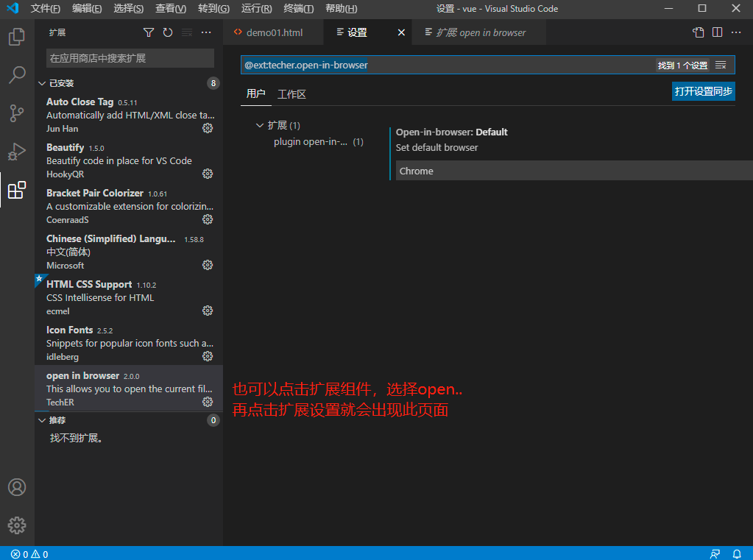Filter extensions with the funnel icon

click(x=149, y=32)
